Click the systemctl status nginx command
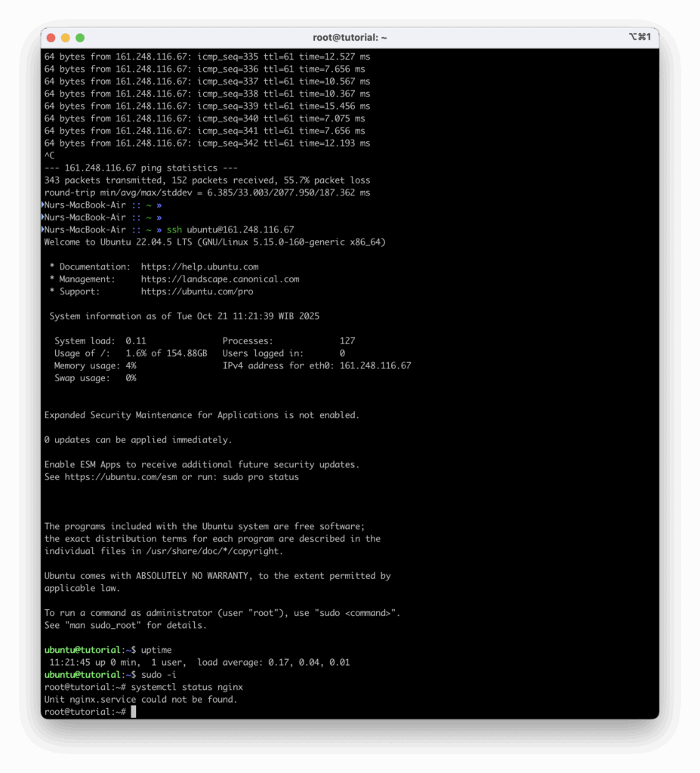The image size is (700, 773). pos(187,687)
